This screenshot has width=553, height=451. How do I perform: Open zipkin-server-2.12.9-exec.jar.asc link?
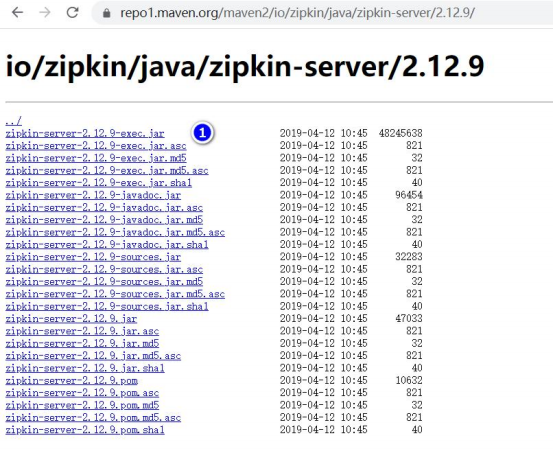96,146
